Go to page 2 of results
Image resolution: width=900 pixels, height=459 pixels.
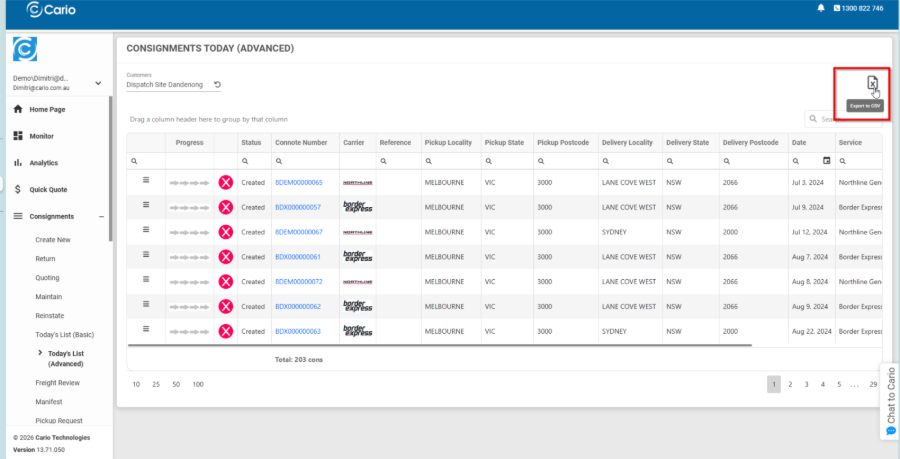click(790, 384)
